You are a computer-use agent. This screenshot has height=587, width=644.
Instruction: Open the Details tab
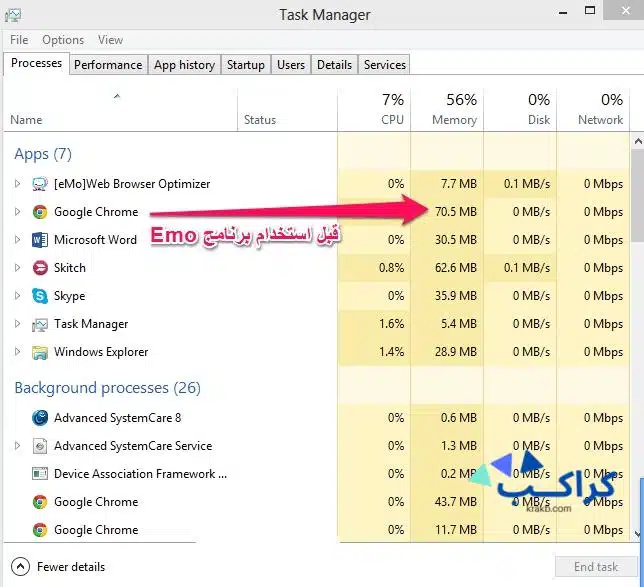(334, 65)
